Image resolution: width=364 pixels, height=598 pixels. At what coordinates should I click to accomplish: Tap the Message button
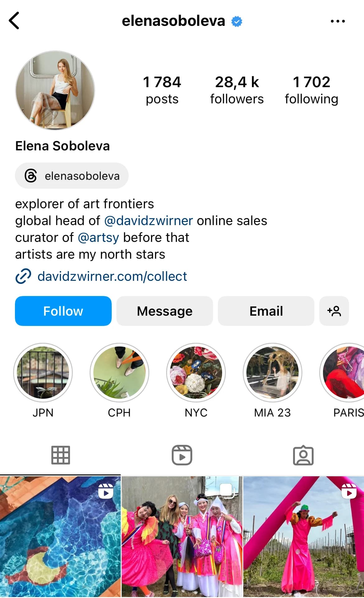coord(165,311)
